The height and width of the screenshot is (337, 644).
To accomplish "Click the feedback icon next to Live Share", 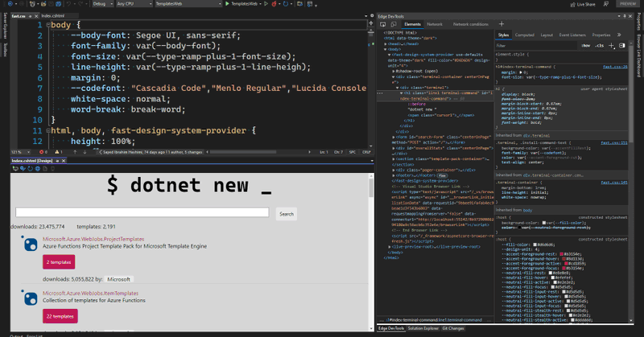I will [606, 4].
